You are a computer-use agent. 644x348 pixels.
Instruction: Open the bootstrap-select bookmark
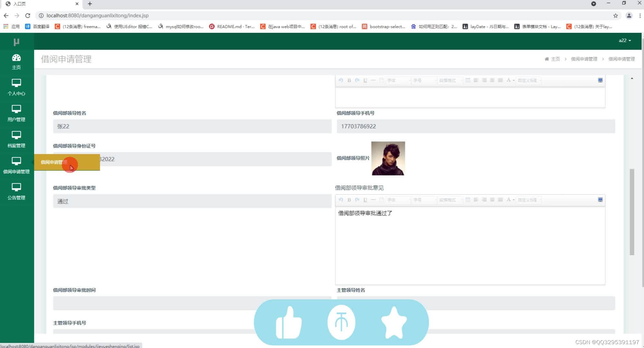click(x=384, y=26)
